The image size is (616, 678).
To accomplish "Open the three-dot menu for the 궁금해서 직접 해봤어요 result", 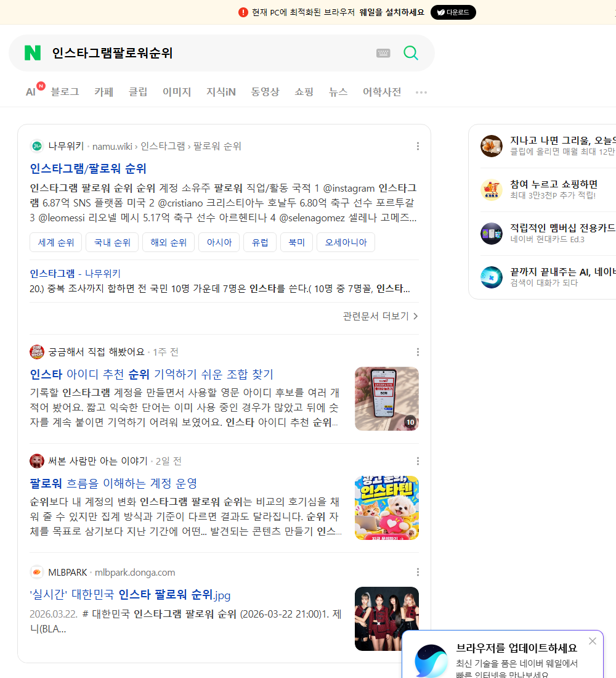I will 418,352.
